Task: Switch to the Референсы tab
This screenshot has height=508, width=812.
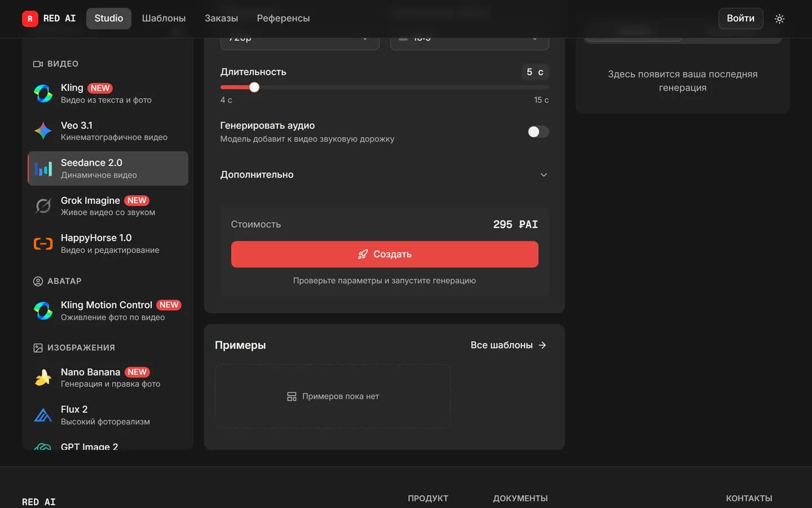Action: [x=283, y=19]
